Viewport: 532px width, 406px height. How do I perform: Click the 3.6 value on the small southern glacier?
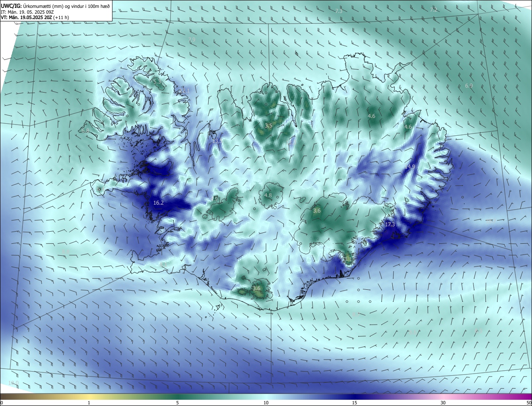[256, 288]
